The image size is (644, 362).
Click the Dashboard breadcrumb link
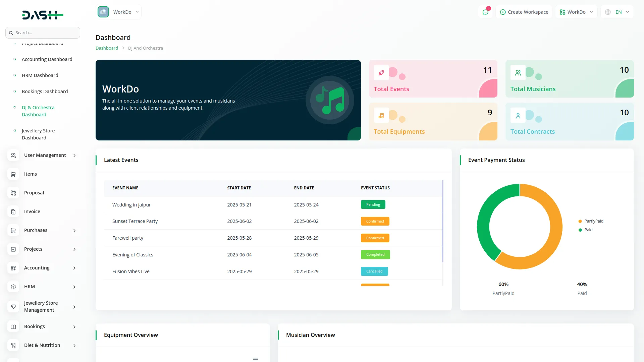pos(107,48)
